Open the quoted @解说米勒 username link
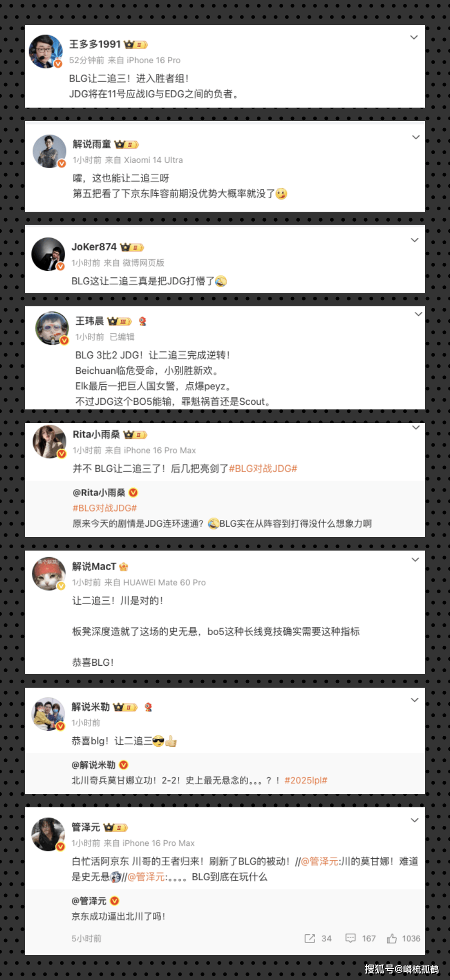This screenshot has width=450, height=980. click(x=94, y=765)
